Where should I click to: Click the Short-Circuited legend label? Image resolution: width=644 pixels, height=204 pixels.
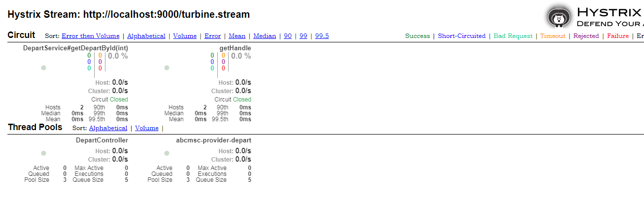[x=462, y=36]
